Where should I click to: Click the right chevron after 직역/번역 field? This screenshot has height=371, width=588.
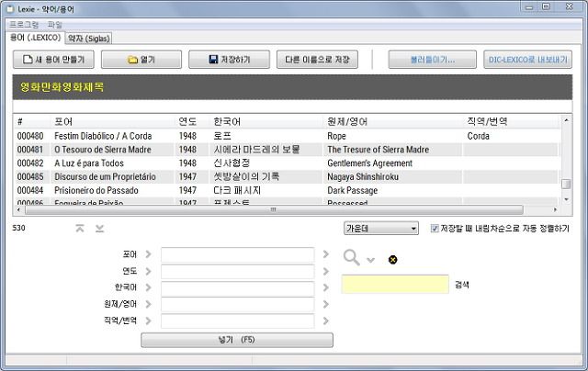(326, 320)
